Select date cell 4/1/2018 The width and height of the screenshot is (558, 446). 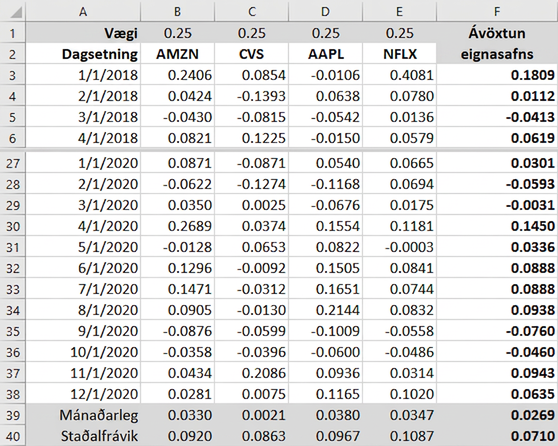coord(83,138)
